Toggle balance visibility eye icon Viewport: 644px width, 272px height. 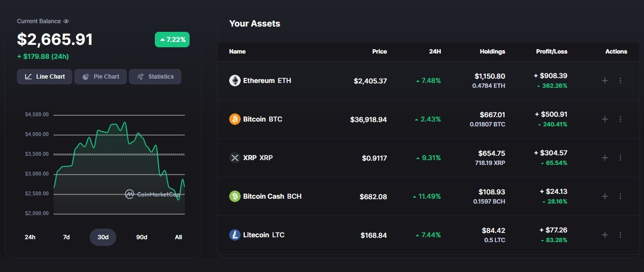(66, 21)
